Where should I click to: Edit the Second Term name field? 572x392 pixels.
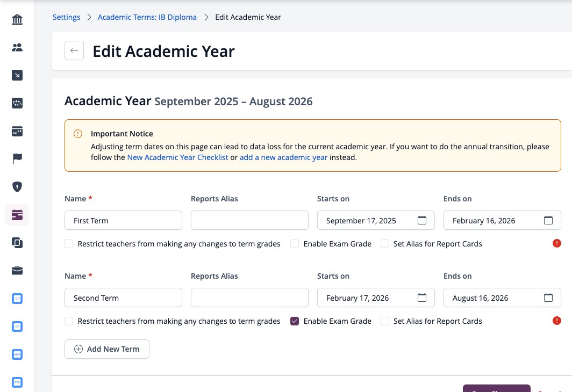pos(123,297)
